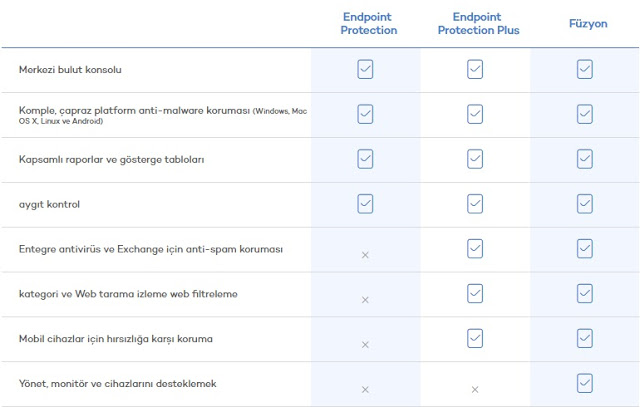Click web filtreleme X mark under Endpoint Protection
Viewport: 640px width, 407px height.
(365, 300)
